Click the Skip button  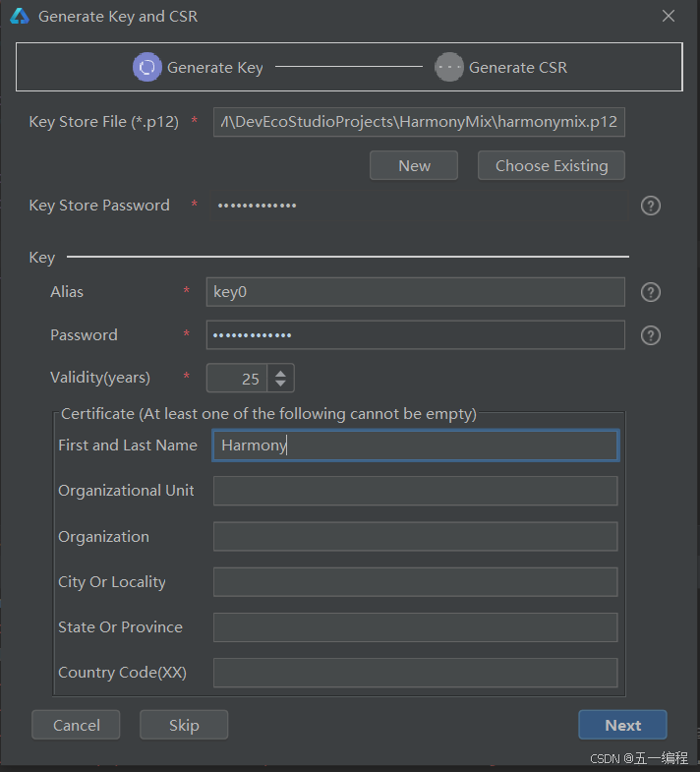click(184, 725)
